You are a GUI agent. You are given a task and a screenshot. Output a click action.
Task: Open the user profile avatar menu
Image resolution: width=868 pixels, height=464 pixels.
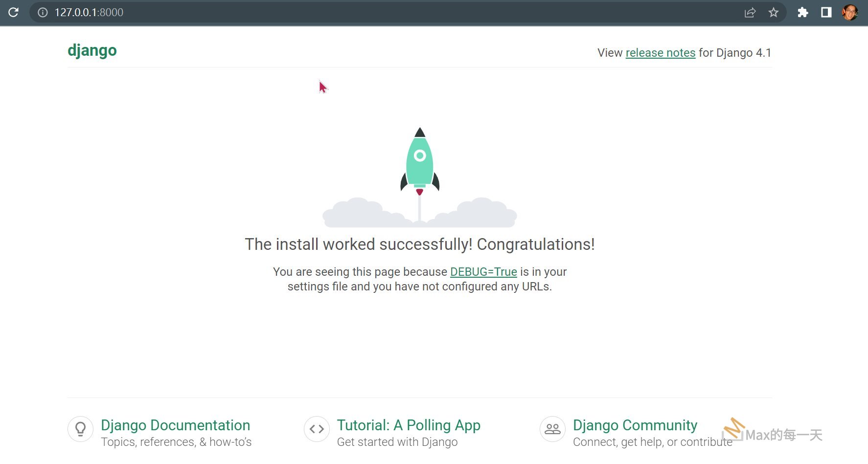click(849, 12)
